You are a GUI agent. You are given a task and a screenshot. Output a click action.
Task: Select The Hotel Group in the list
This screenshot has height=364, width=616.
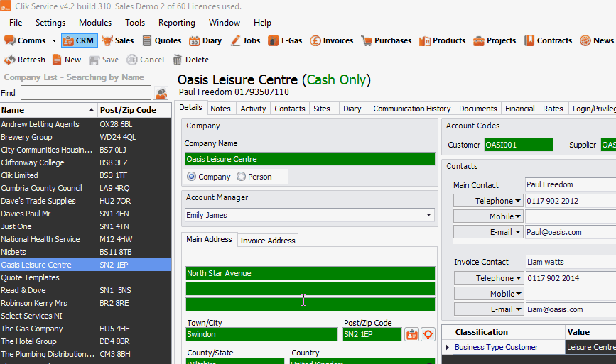(86, 341)
